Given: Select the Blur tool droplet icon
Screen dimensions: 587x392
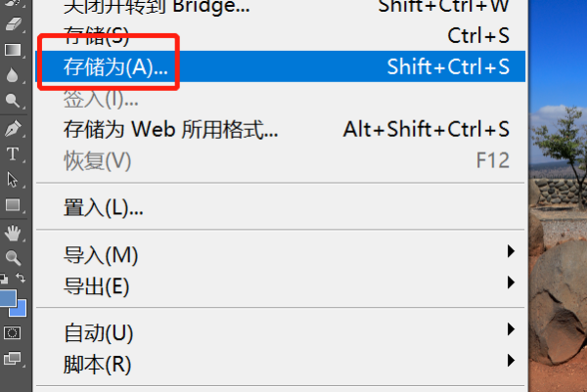Looking at the screenshot, I should (x=13, y=75).
